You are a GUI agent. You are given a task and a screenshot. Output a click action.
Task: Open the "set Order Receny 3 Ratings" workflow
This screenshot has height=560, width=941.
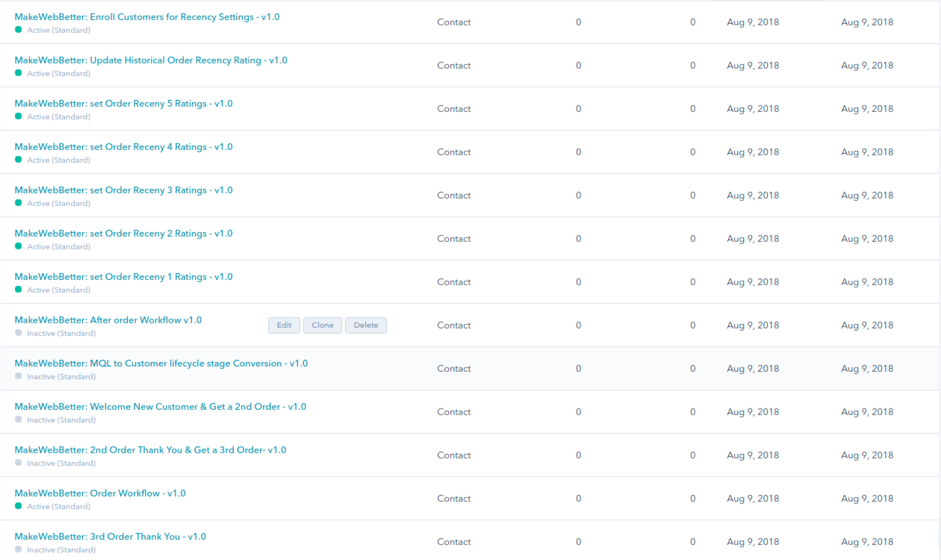123,190
